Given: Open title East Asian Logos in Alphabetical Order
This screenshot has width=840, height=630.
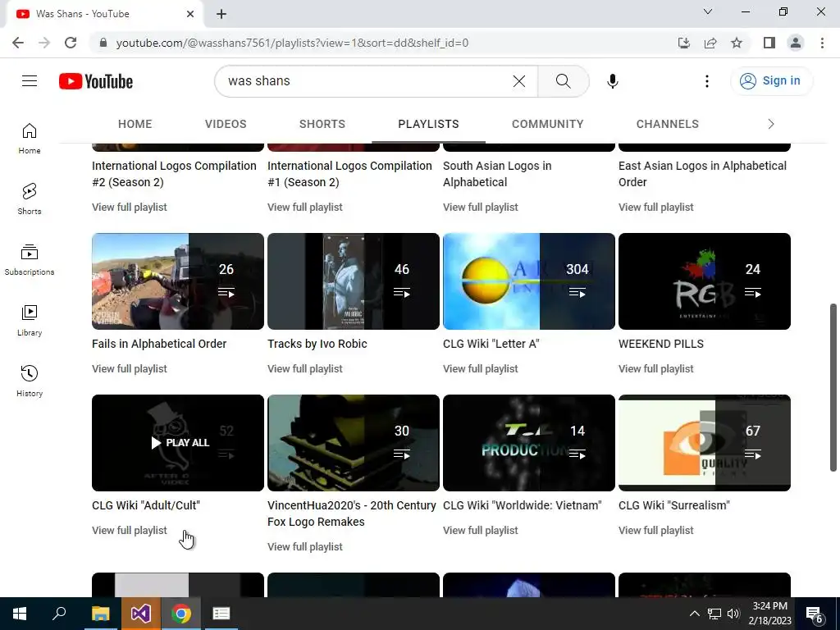Looking at the screenshot, I should coord(702,174).
